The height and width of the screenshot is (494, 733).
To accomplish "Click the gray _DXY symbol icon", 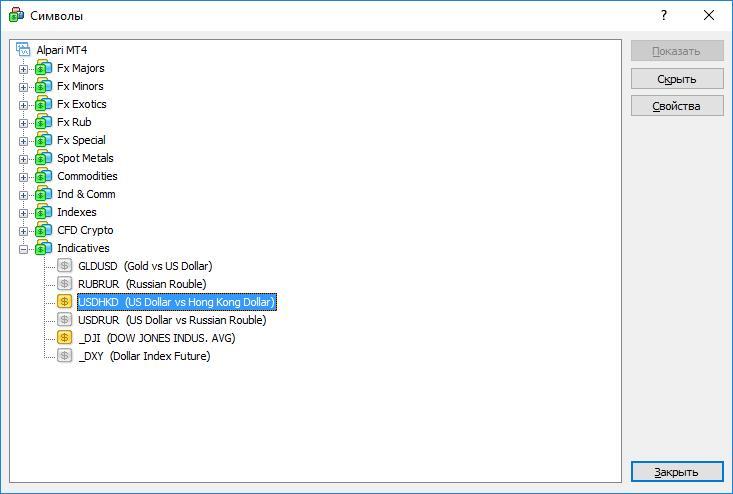I will click(x=65, y=356).
